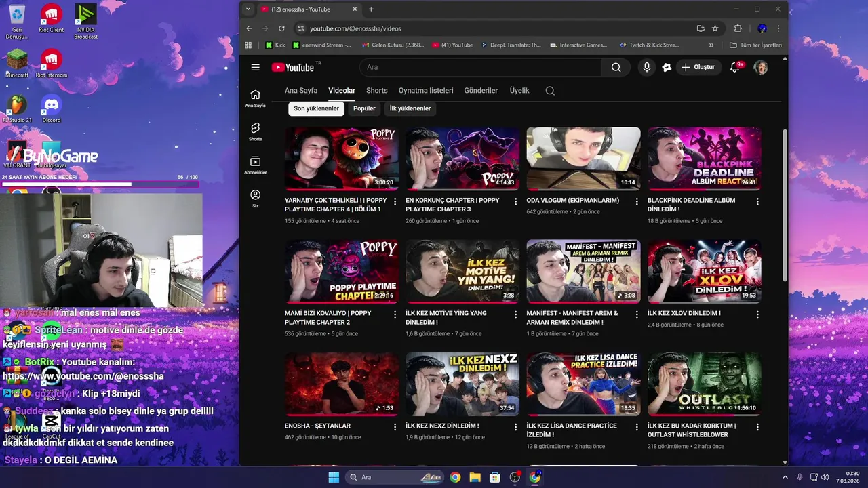Image resolution: width=868 pixels, height=488 pixels.
Task: Show hidden system tray icons
Action: (x=785, y=477)
